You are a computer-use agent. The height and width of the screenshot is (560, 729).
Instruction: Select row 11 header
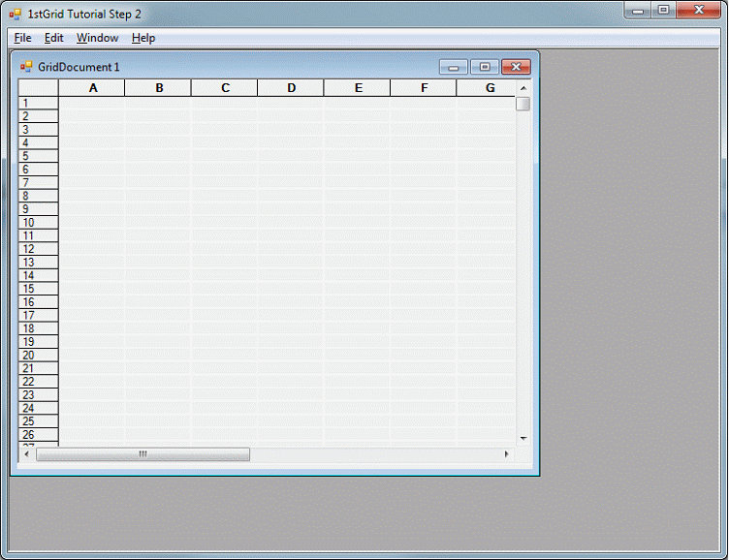[39, 235]
